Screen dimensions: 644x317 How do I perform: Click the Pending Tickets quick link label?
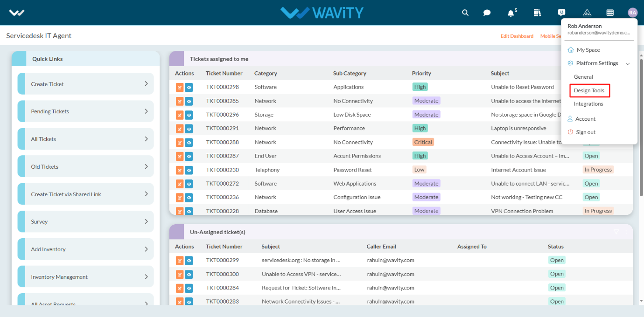click(50, 111)
